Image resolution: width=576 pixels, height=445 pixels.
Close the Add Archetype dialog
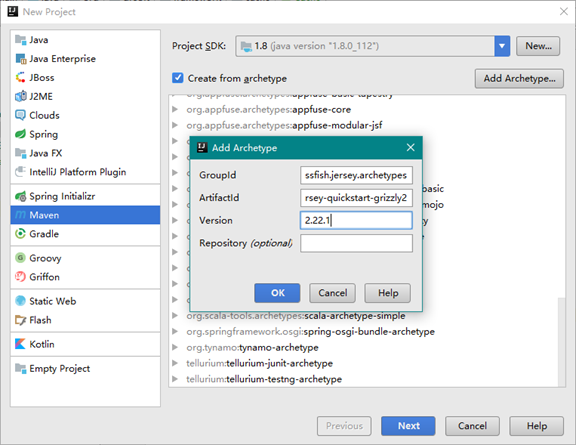[x=411, y=148]
